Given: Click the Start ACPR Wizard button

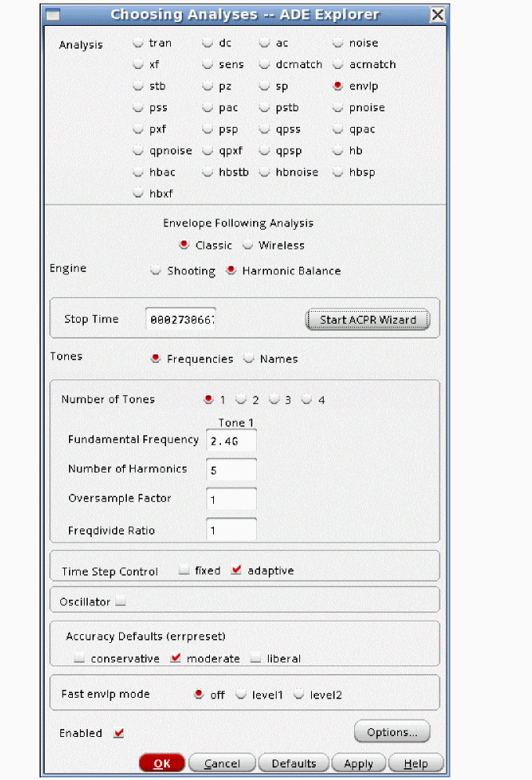Looking at the screenshot, I should (367, 320).
